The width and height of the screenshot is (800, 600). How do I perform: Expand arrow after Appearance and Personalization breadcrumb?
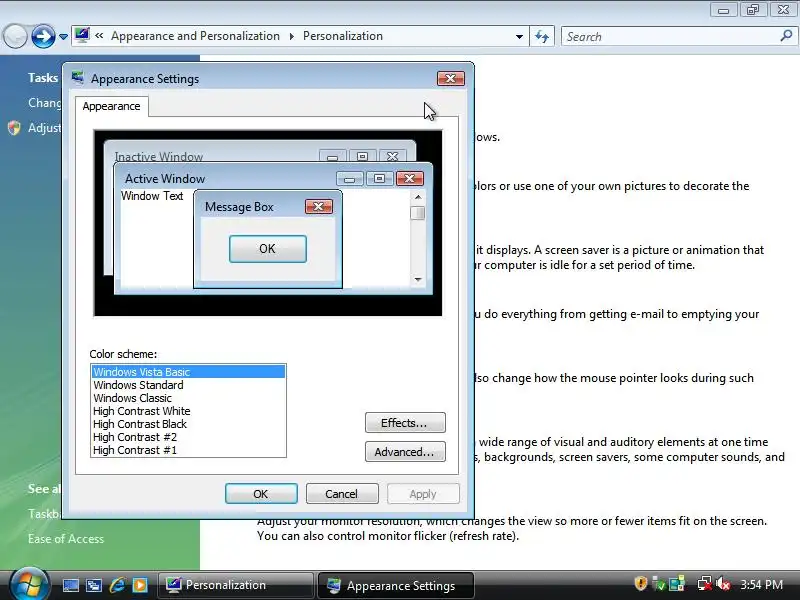click(291, 36)
